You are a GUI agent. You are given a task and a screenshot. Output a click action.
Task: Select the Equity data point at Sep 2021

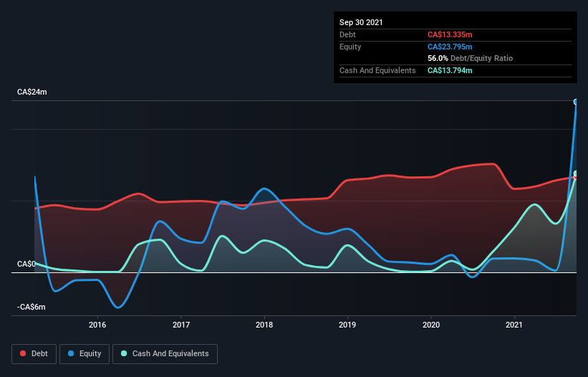(x=576, y=102)
